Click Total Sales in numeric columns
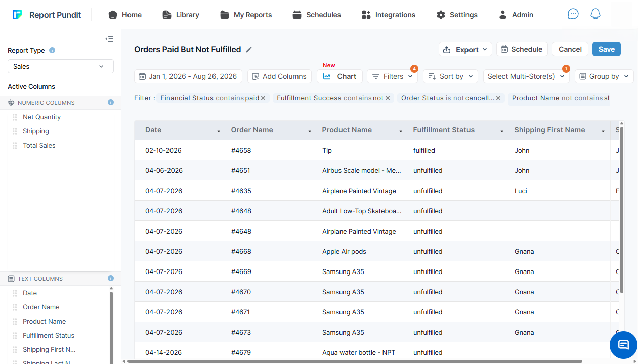638x364 pixels. click(39, 145)
